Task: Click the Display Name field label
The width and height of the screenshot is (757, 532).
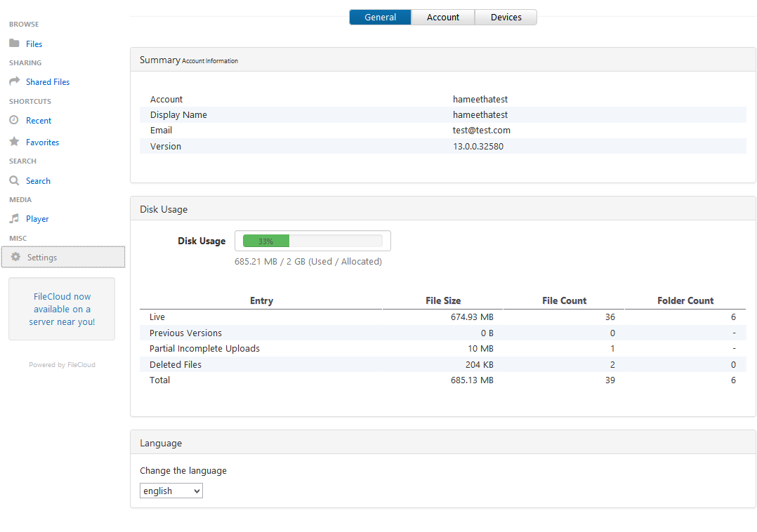Action: [x=178, y=115]
